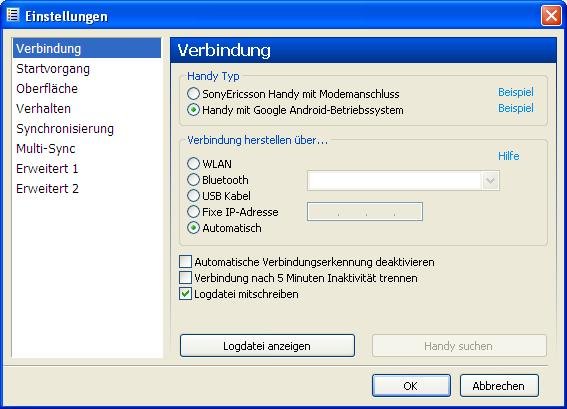Image resolution: width=567 pixels, height=409 pixels.
Task: Click Beispiel link next to SonyEricsson
Action: (x=516, y=92)
